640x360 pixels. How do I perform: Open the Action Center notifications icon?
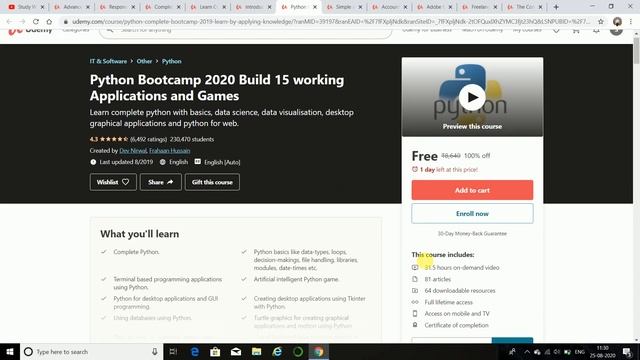(x=628, y=351)
